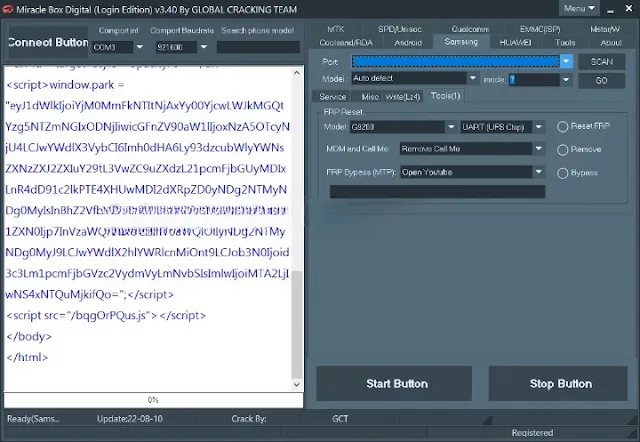Viewport: 640px width, 442px height.
Task: Click the Connect Button
Action: tap(49, 42)
